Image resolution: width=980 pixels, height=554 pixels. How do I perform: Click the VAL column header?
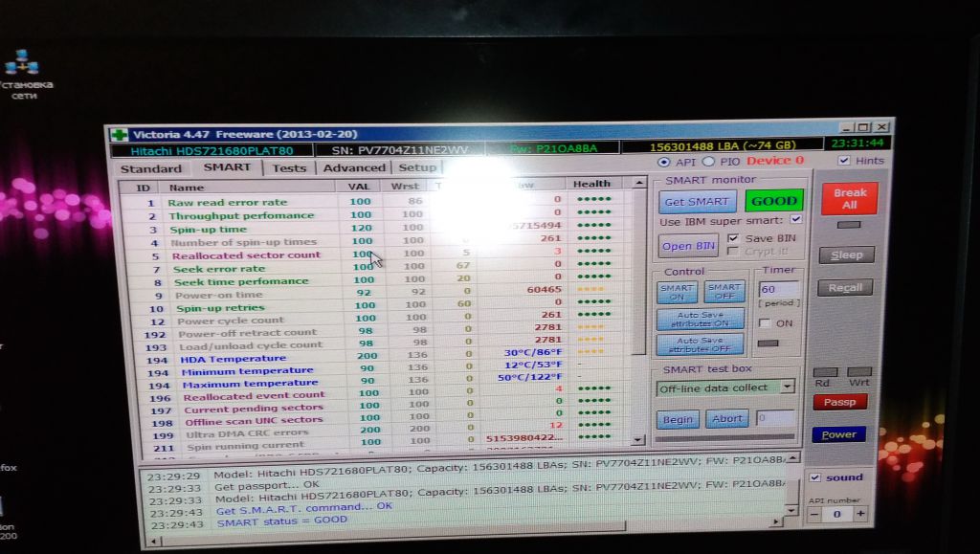coord(359,187)
